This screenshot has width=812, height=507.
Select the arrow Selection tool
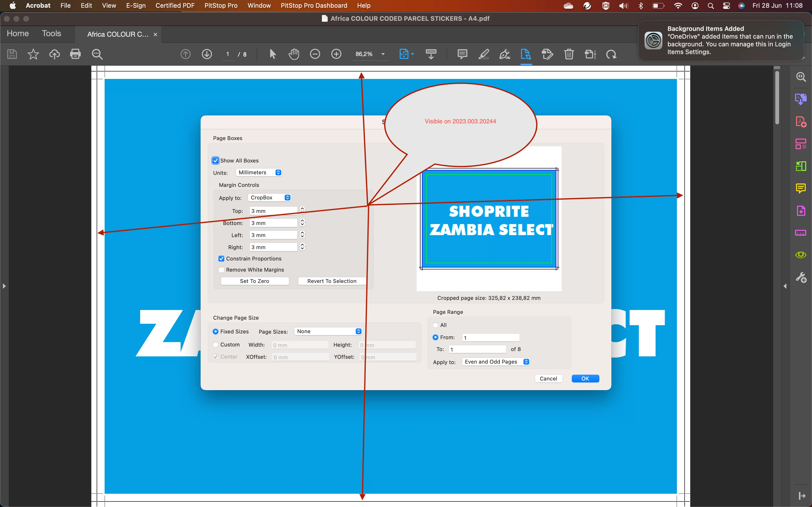click(272, 54)
